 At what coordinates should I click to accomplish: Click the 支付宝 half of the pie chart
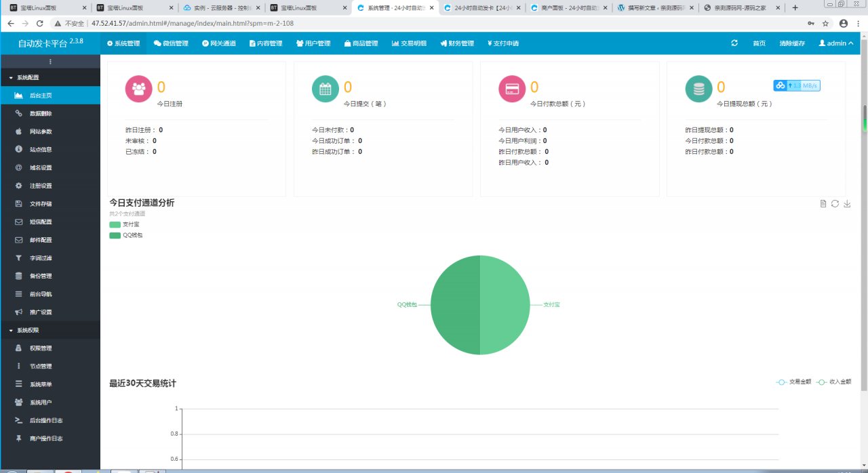point(505,305)
